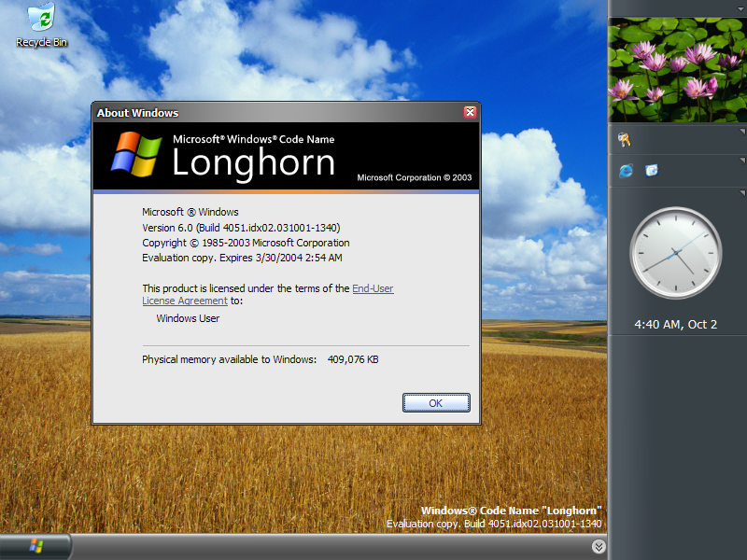Screen dimensions: 747x560
Task: Click the analog clock in the sidebar
Action: [675, 253]
